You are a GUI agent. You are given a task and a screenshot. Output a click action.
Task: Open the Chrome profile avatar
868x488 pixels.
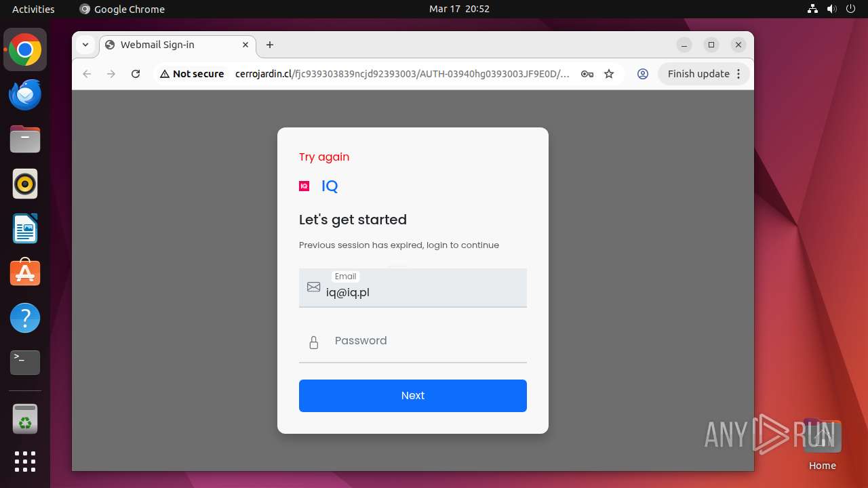pos(643,74)
